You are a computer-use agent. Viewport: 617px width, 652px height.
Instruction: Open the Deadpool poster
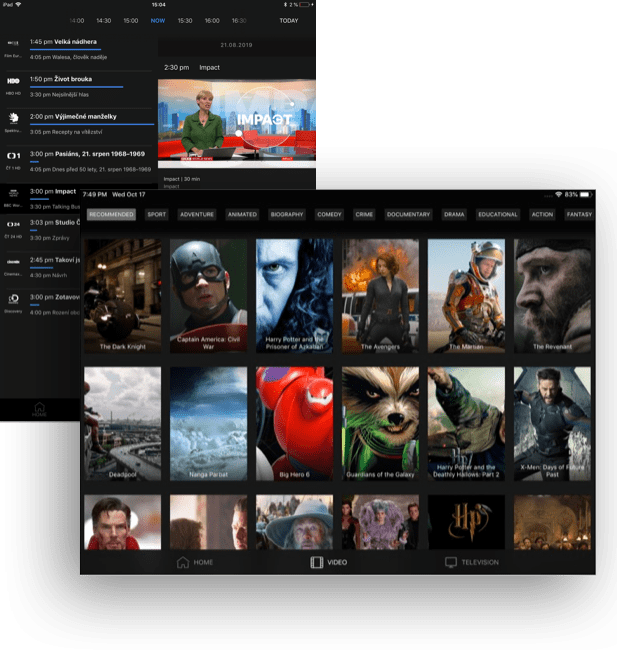[x=123, y=423]
